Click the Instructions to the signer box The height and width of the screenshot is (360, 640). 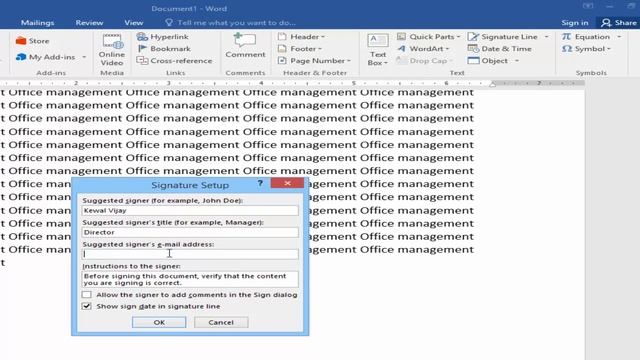(x=190, y=279)
